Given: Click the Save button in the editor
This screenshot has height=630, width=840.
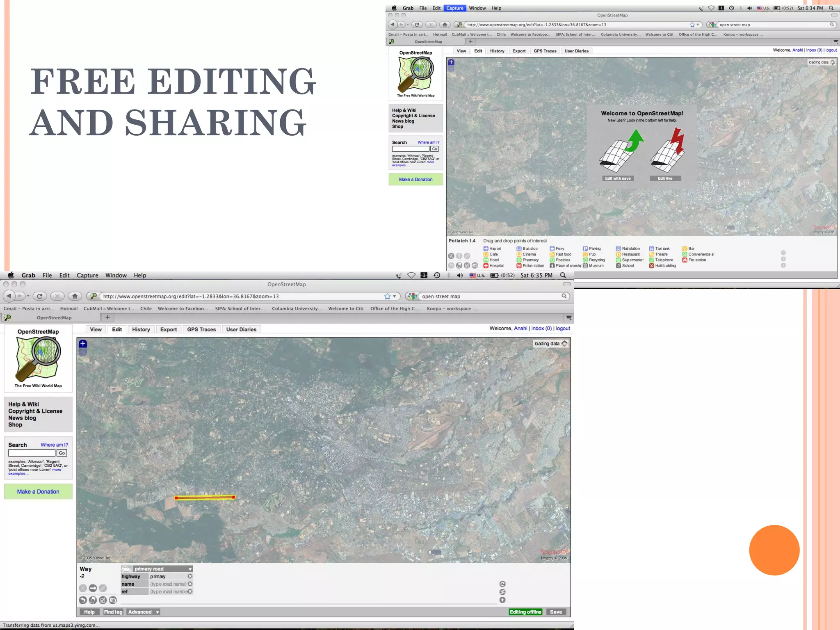Looking at the screenshot, I should point(556,612).
